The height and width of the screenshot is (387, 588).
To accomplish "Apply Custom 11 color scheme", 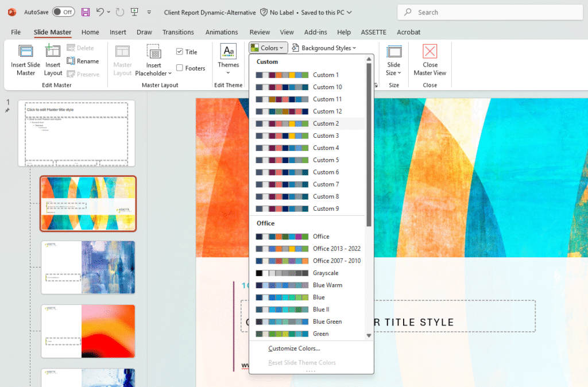I will [308, 99].
